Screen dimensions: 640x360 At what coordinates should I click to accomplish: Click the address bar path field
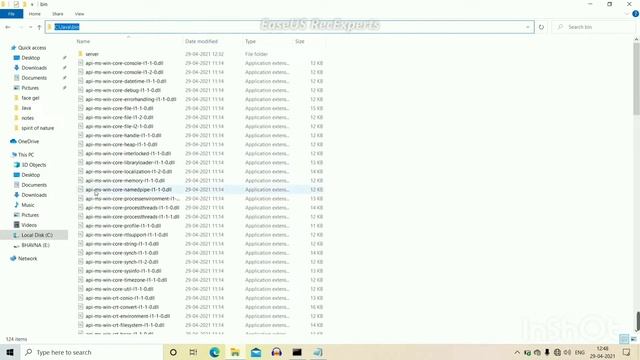tap(289, 27)
